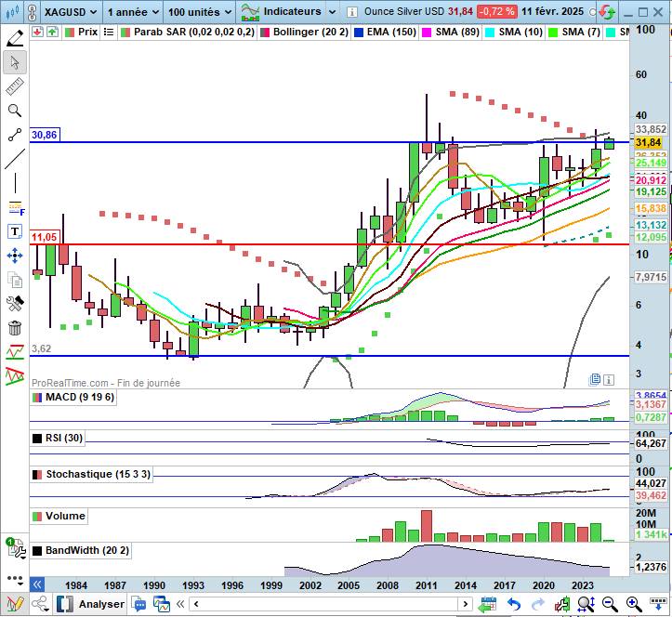Select the magnifying glass zoom tool
Viewport: 672px width, 617px height.
coord(15,111)
